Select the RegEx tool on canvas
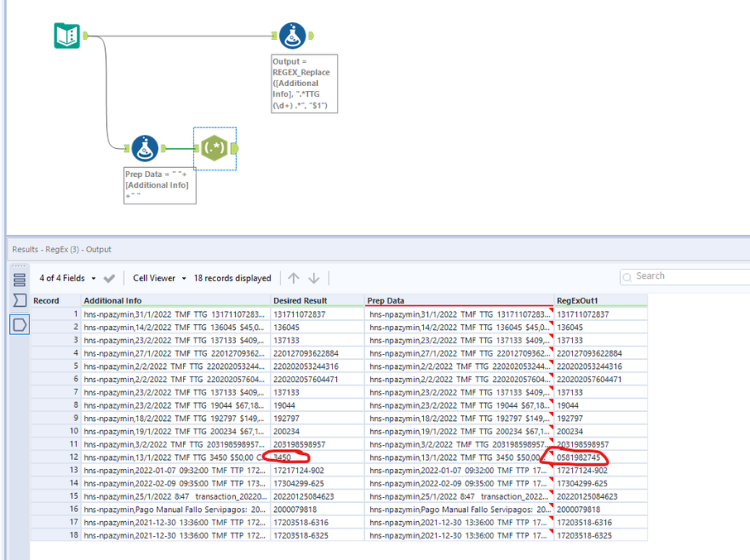 pyautogui.click(x=214, y=148)
